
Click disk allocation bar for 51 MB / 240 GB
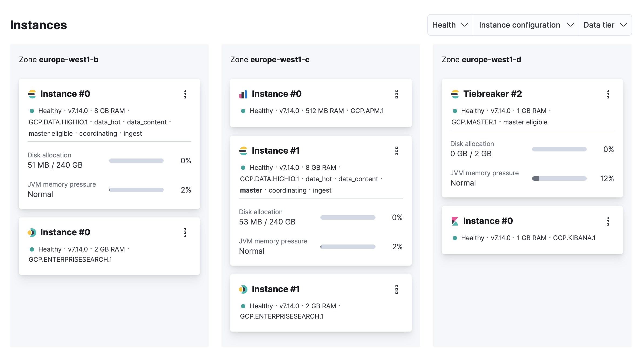136,161
